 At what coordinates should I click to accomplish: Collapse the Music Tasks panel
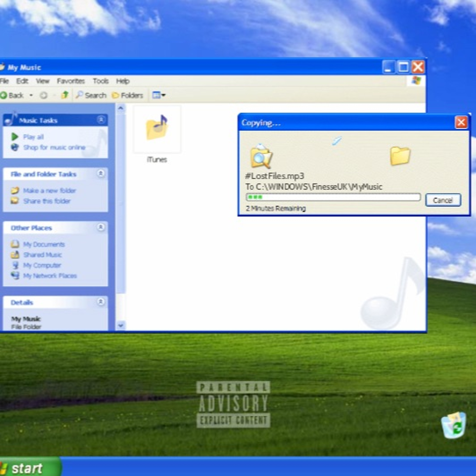pyautogui.click(x=101, y=120)
